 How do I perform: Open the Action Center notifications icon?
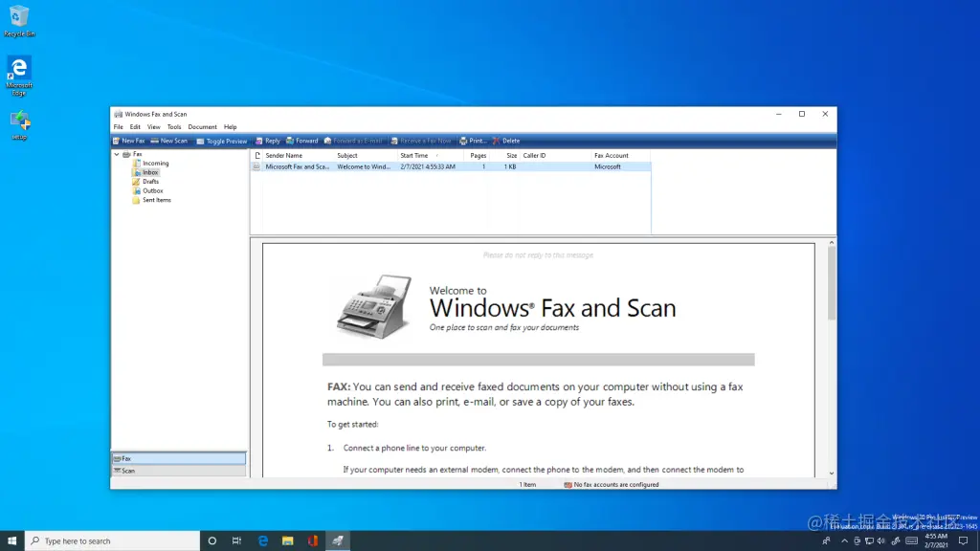(963, 541)
